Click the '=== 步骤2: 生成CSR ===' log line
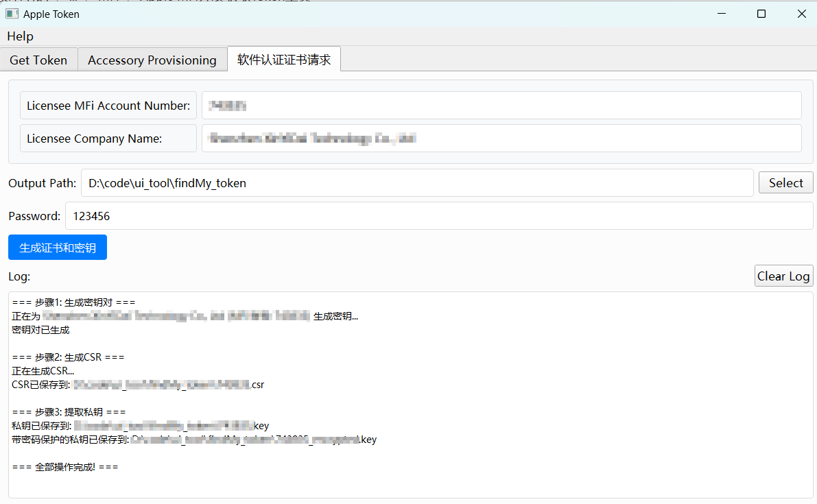817x504 pixels. coord(69,357)
